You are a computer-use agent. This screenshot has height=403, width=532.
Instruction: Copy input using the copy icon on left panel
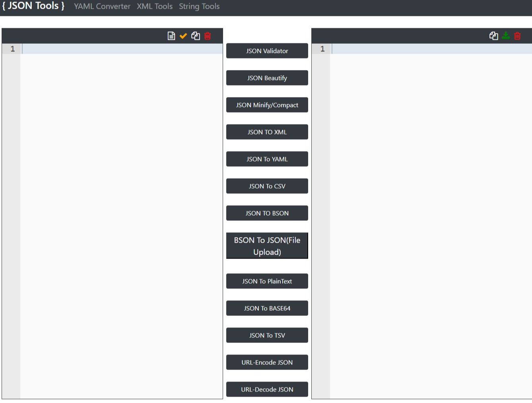(195, 36)
